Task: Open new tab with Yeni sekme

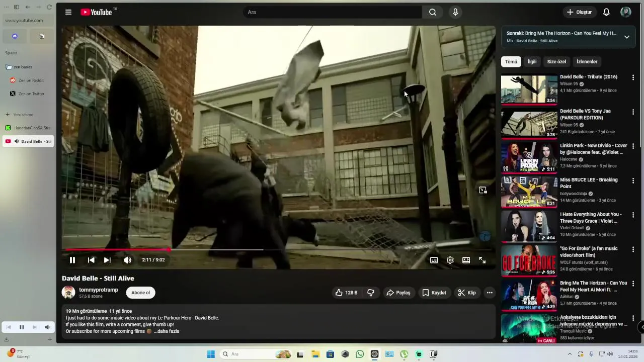Action: (28, 115)
